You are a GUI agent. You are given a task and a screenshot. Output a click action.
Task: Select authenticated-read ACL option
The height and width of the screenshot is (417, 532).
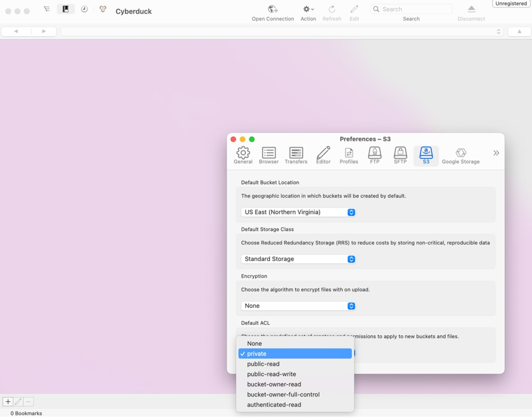point(295,405)
